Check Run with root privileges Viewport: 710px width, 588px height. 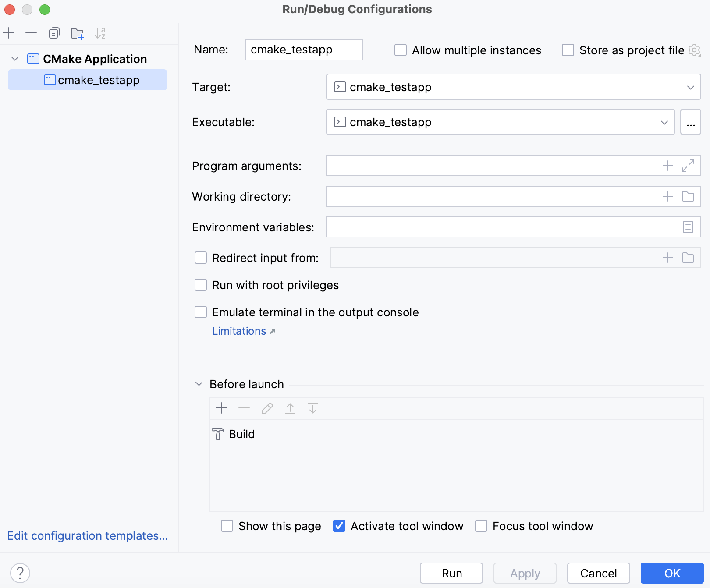[x=200, y=285]
